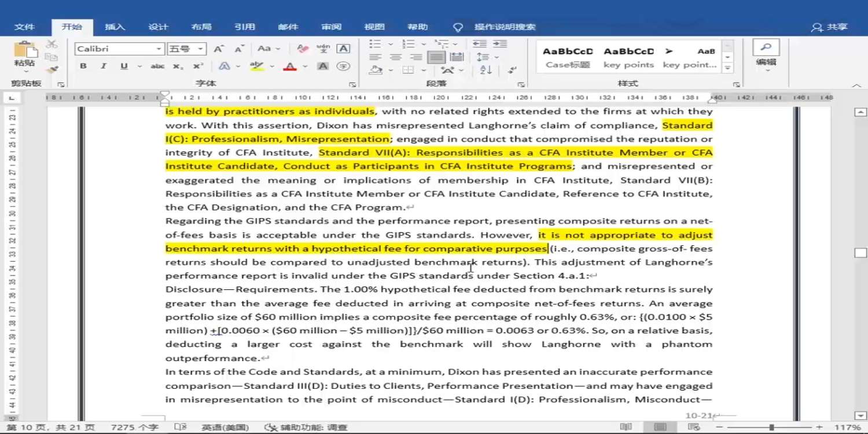
Task: Apply borders with the borders grid icon
Action: click(x=408, y=70)
